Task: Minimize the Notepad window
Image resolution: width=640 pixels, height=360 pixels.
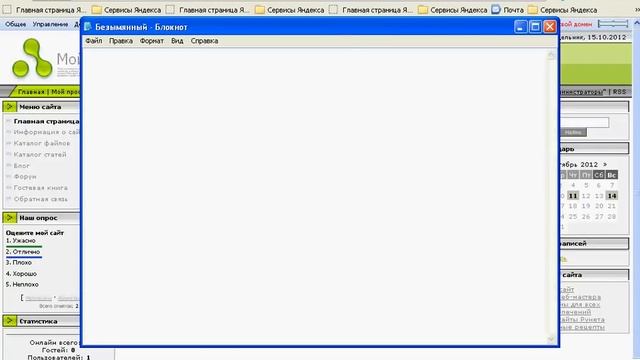Action: (520, 27)
